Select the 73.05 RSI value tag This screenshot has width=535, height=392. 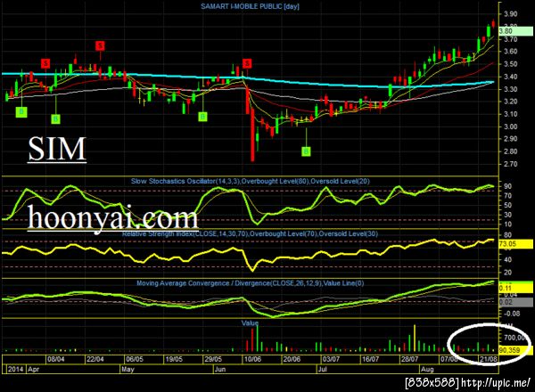[x=515, y=244]
